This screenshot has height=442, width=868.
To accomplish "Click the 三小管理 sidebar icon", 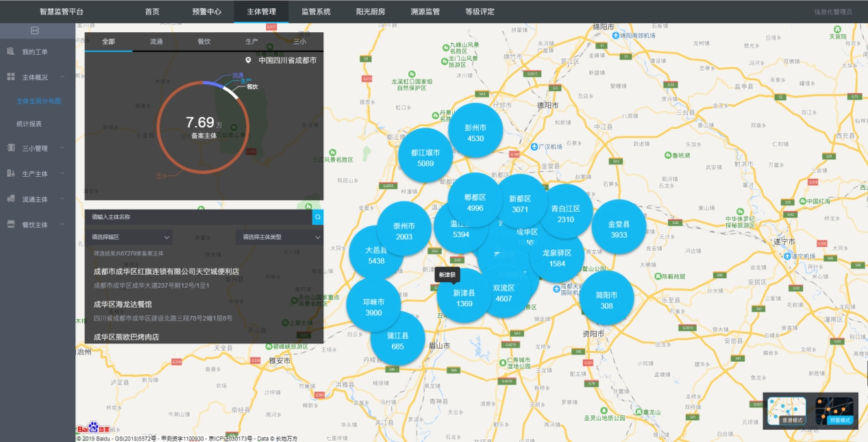I will click(x=11, y=148).
